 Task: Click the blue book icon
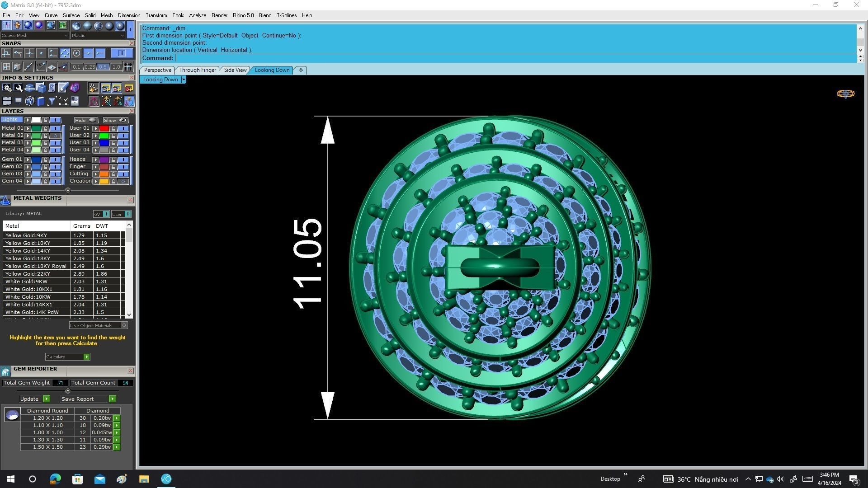[x=41, y=101]
